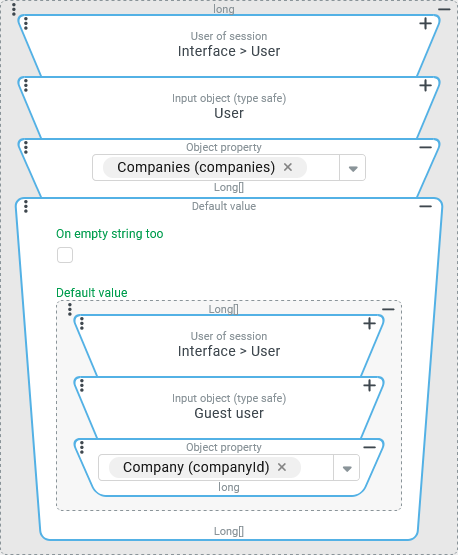
Task: Open the Company (companyId) property dropdown arrow
Action: coord(347,468)
